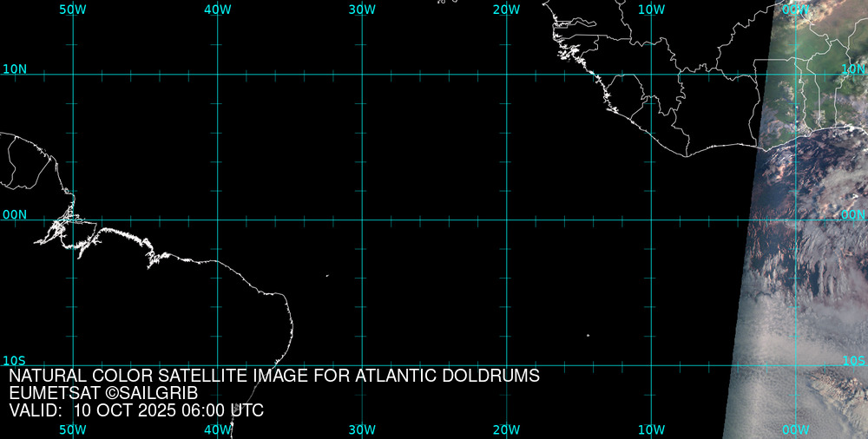This screenshot has width=868, height=439.
Task: Click the 50W longitude label along the top
Action: [x=73, y=10]
